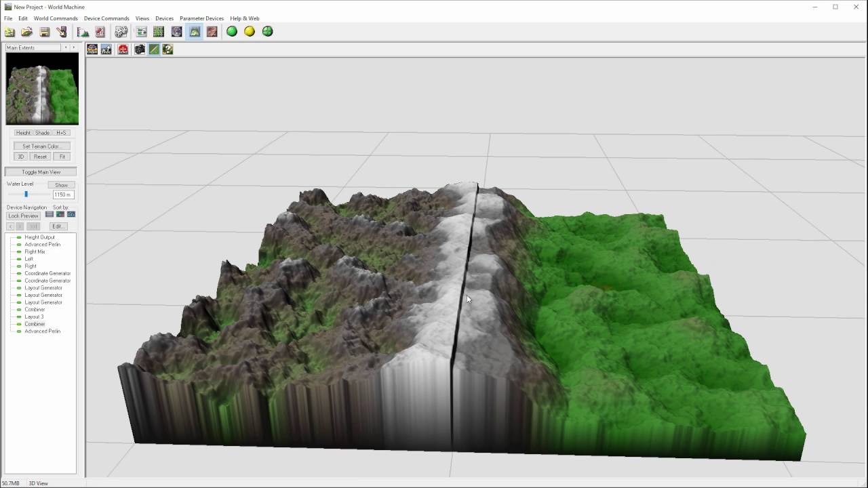This screenshot has width=868, height=488.
Task: Open the Main Extents dropdown
Action: [33, 47]
